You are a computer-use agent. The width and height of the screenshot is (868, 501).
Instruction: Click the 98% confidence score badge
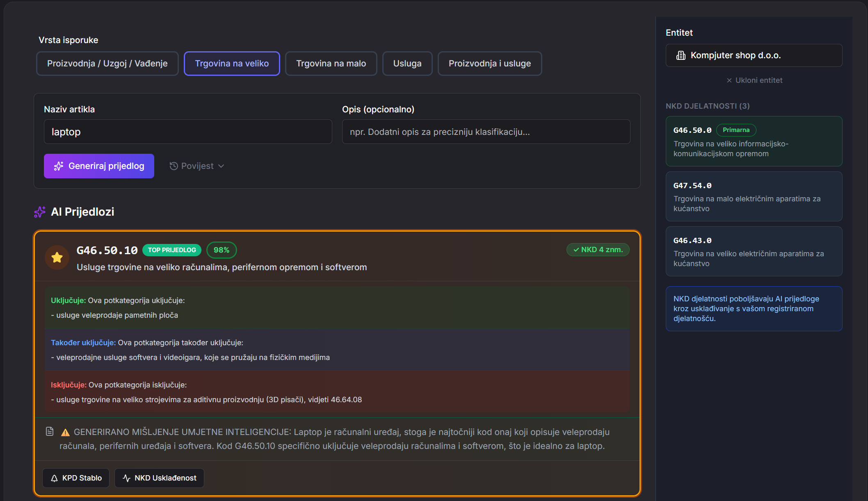click(221, 250)
